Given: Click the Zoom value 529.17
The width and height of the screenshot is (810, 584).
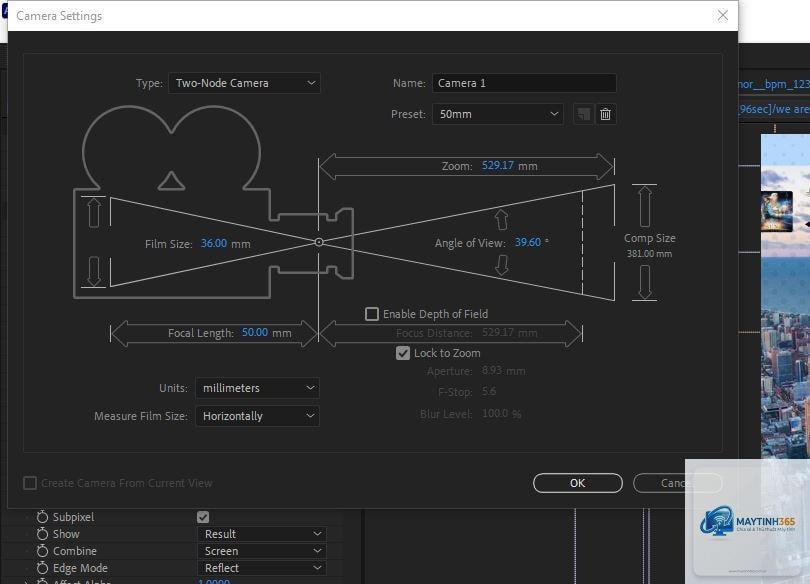Looking at the screenshot, I should point(497,165).
